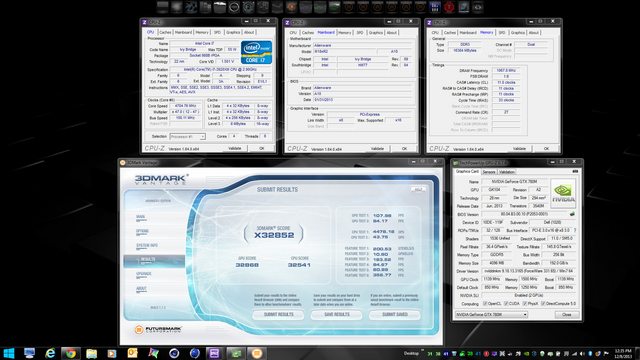Image resolution: width=640 pixels, height=360 pixels.
Task: Open Google Chrome from the taskbar
Action: [71, 353]
